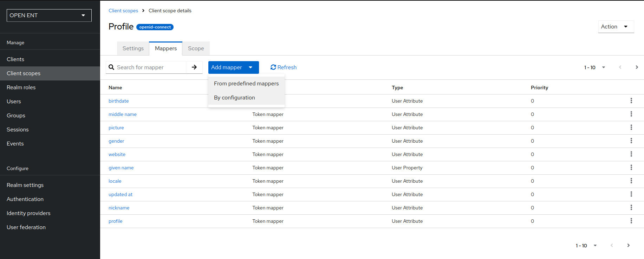Click User Property type in given name row
This screenshot has height=259, width=644.
click(407, 168)
